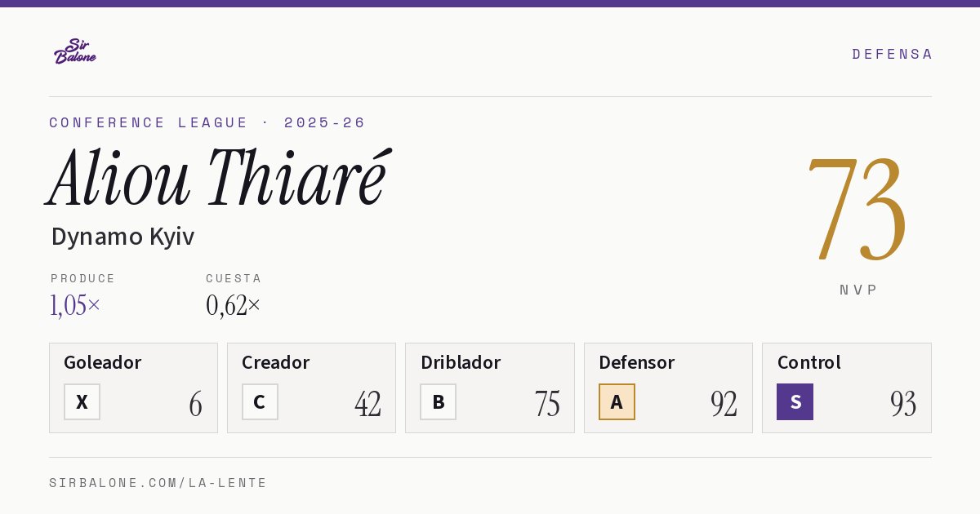Click the Control card title
Screen dimensions: 980x514
coord(809,362)
